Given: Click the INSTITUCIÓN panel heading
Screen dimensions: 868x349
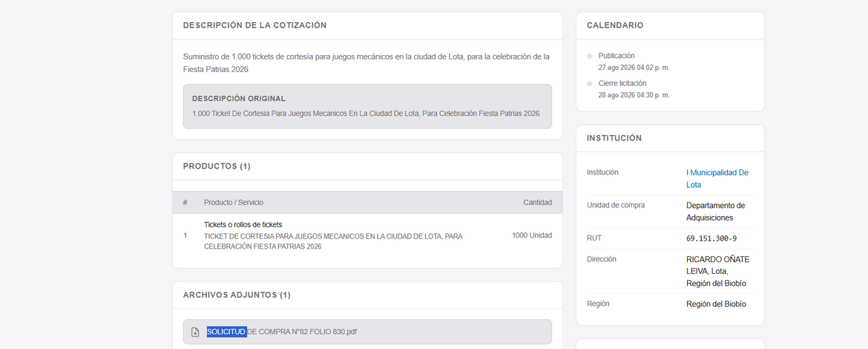Looking at the screenshot, I should (614, 138).
